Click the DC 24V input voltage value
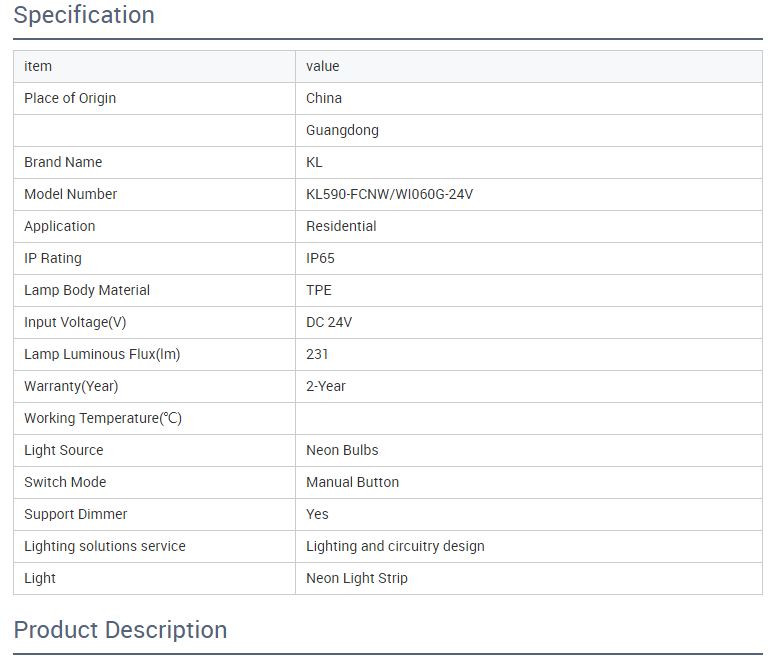The image size is (781, 665). [x=329, y=322]
